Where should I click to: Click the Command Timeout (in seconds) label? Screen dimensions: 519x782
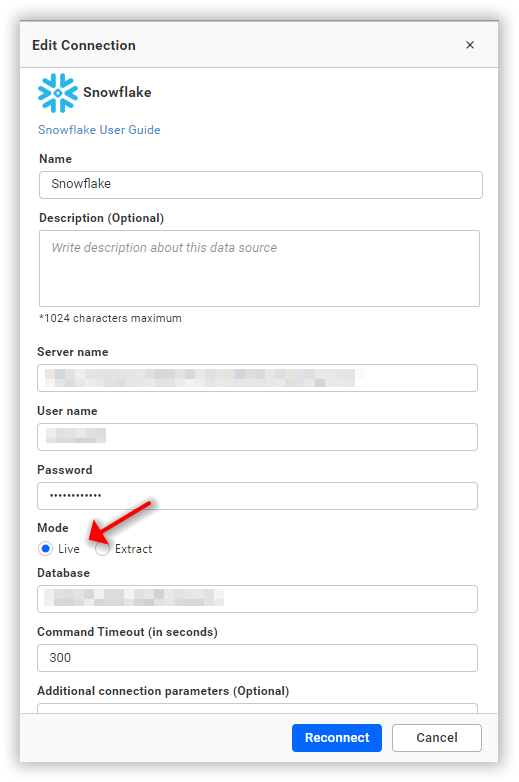click(127, 632)
